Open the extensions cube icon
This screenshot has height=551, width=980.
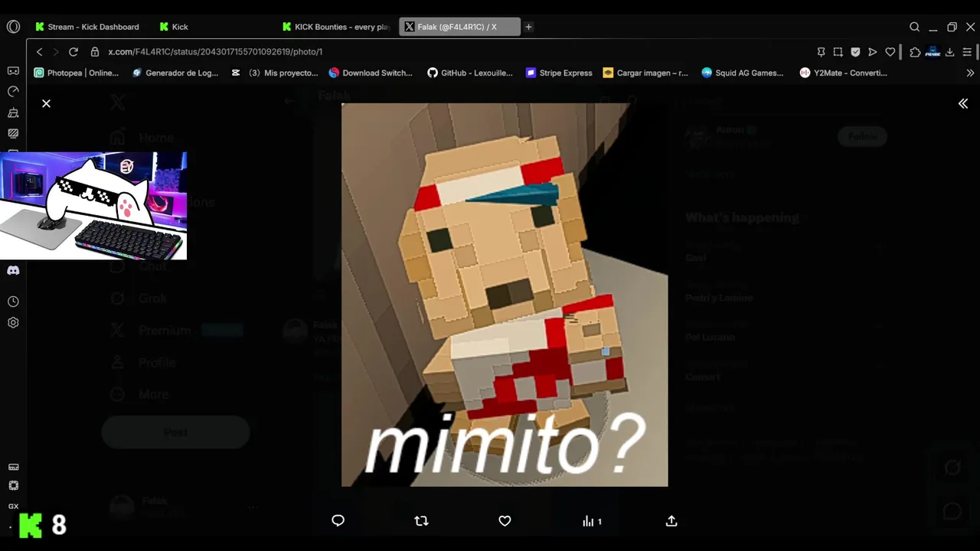(x=915, y=52)
